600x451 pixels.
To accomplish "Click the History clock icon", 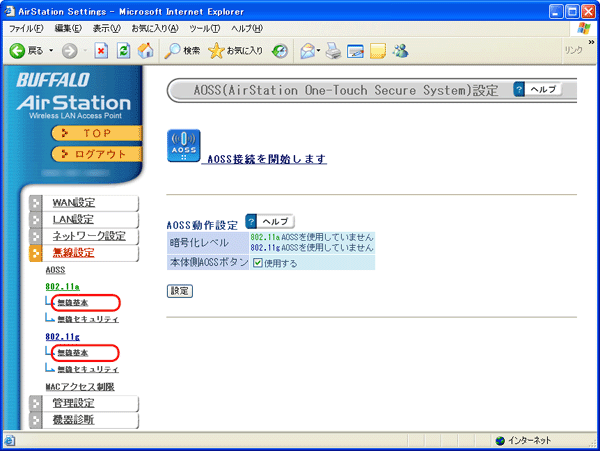I will tap(280, 50).
